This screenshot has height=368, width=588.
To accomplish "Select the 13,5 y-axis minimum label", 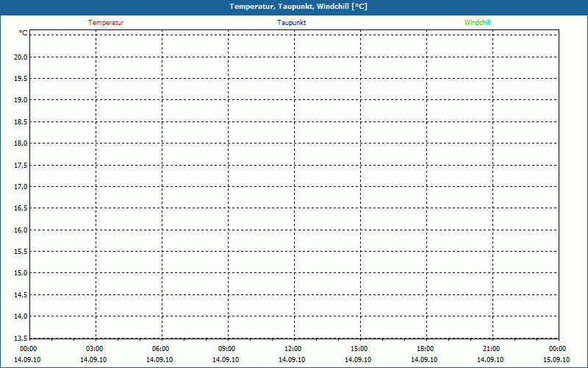I will (21, 338).
